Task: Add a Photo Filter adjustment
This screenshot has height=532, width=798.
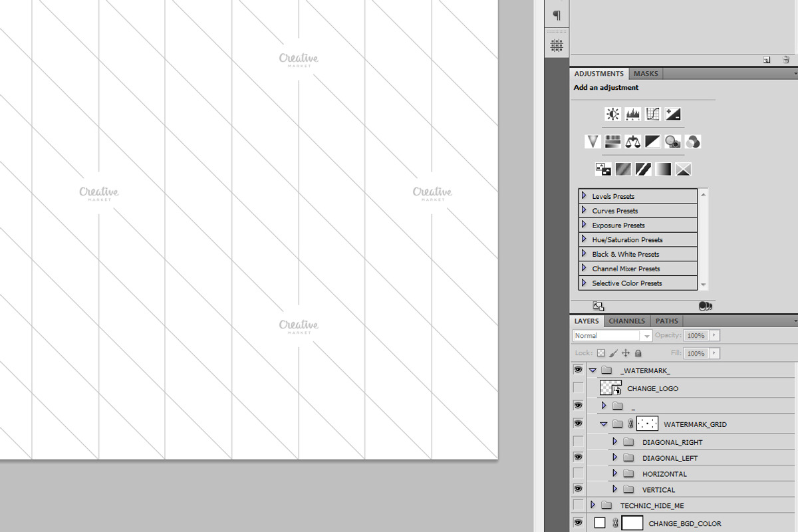Action: 673,142
